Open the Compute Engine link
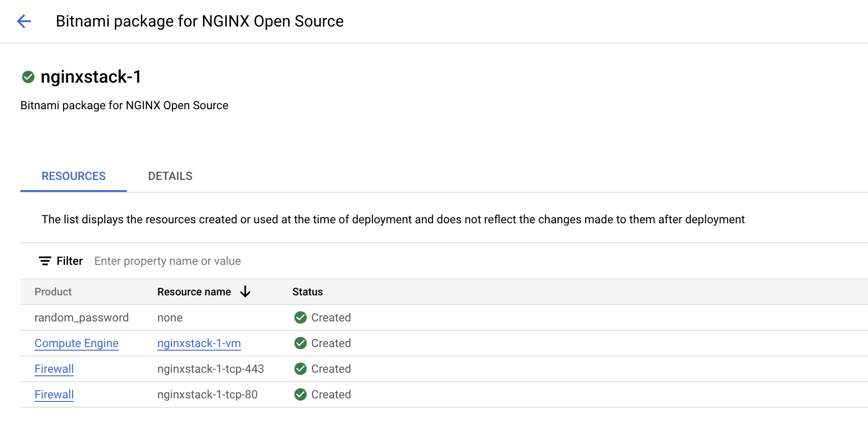The height and width of the screenshot is (428, 868). coord(76,343)
